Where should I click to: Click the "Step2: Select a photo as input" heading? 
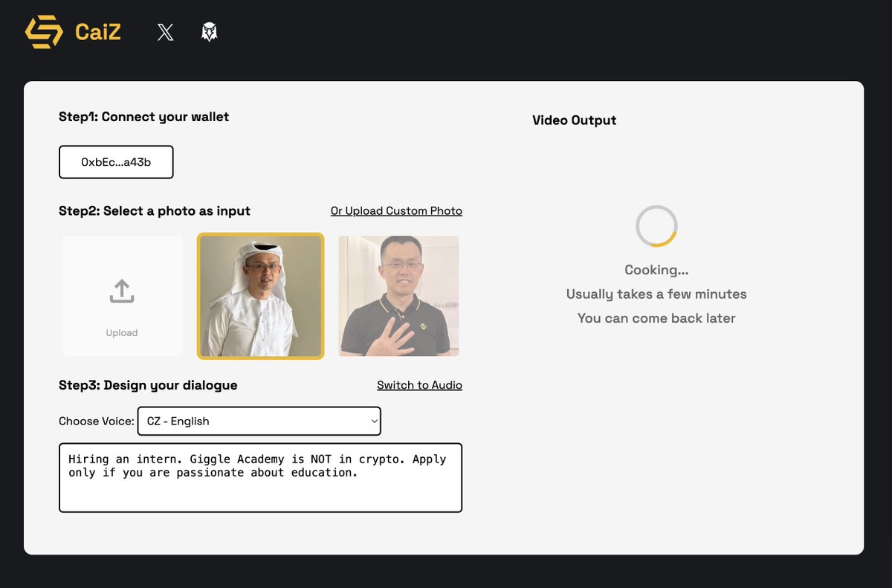pyautogui.click(x=155, y=211)
